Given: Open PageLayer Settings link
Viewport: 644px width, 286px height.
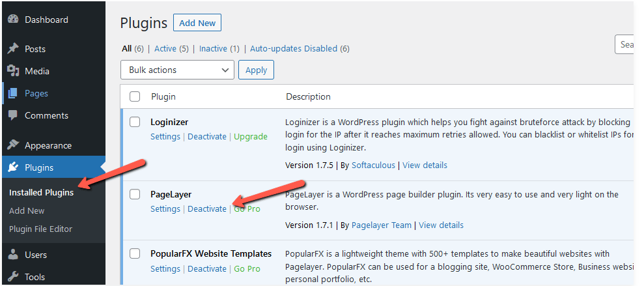Looking at the screenshot, I should (x=165, y=208).
